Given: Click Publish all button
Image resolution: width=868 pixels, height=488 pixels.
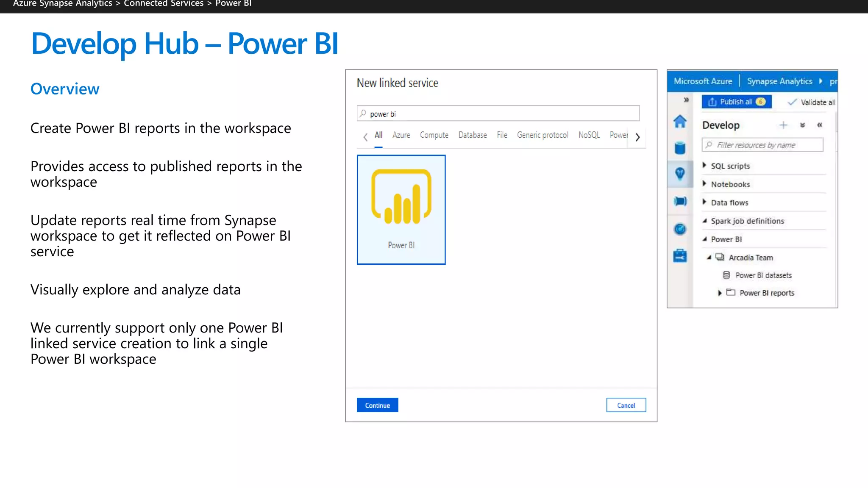Looking at the screenshot, I should click(737, 102).
